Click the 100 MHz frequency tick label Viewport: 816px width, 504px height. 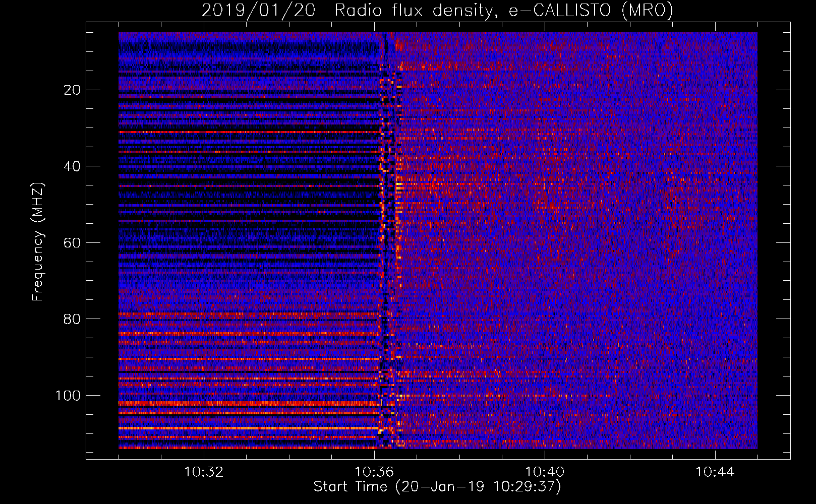point(68,396)
